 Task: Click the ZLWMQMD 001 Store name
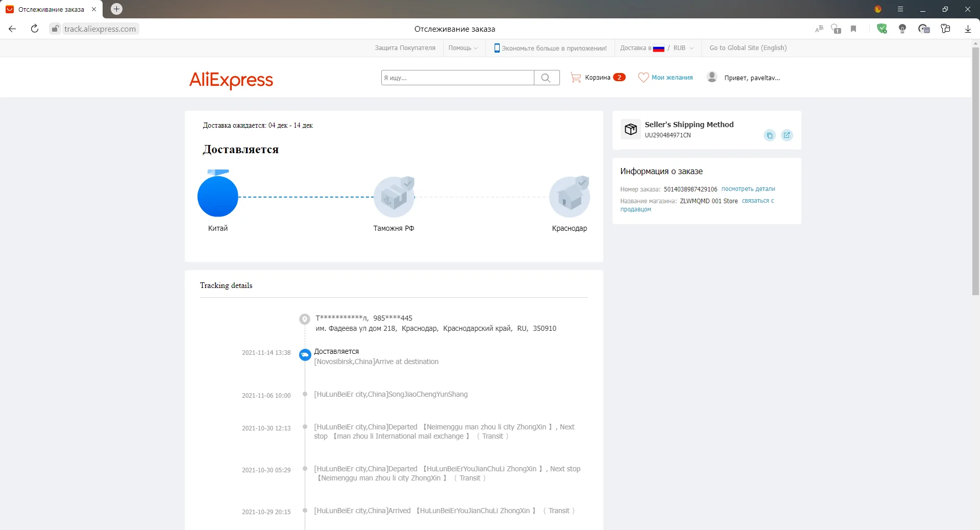(x=709, y=201)
